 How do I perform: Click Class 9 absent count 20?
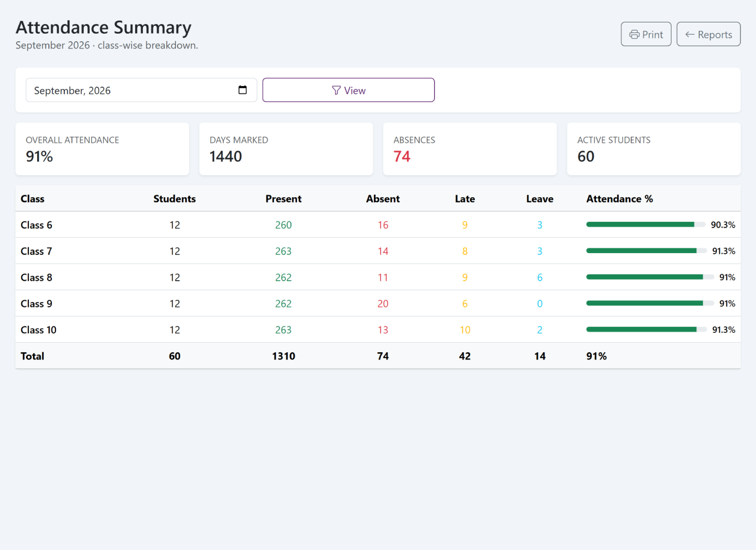click(x=383, y=303)
